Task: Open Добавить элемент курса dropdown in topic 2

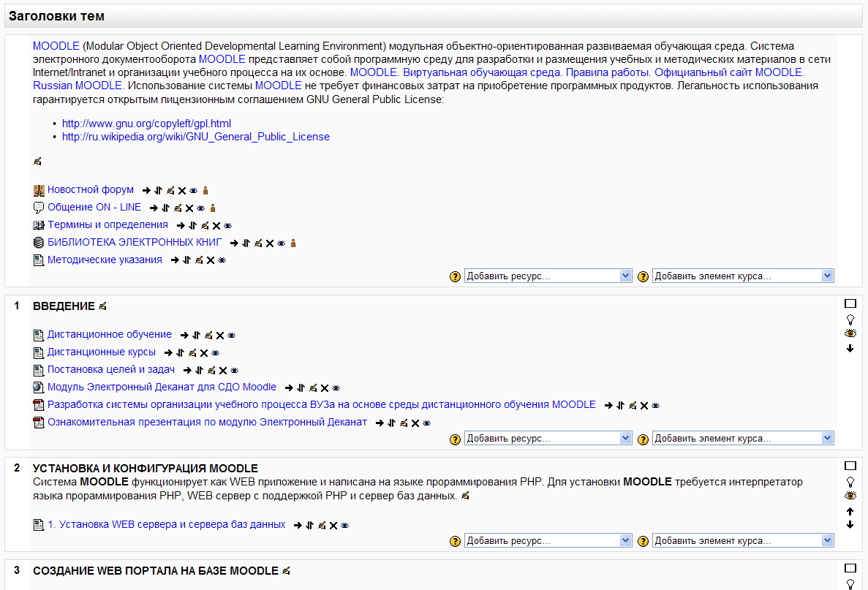Action: [743, 541]
